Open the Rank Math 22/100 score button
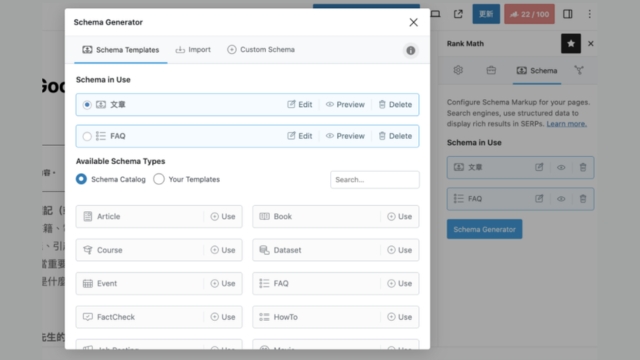The width and height of the screenshot is (640, 360). tap(529, 14)
